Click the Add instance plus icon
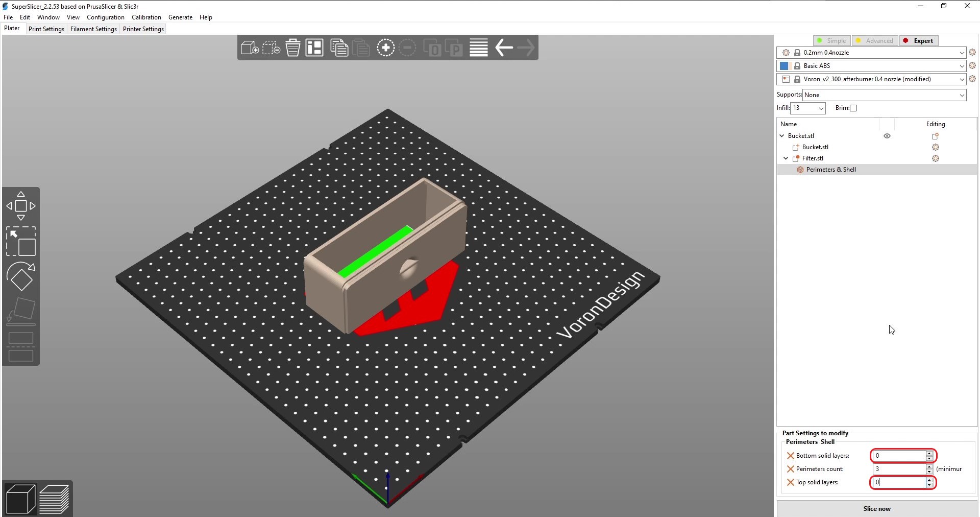Image resolution: width=980 pixels, height=517 pixels. click(385, 48)
